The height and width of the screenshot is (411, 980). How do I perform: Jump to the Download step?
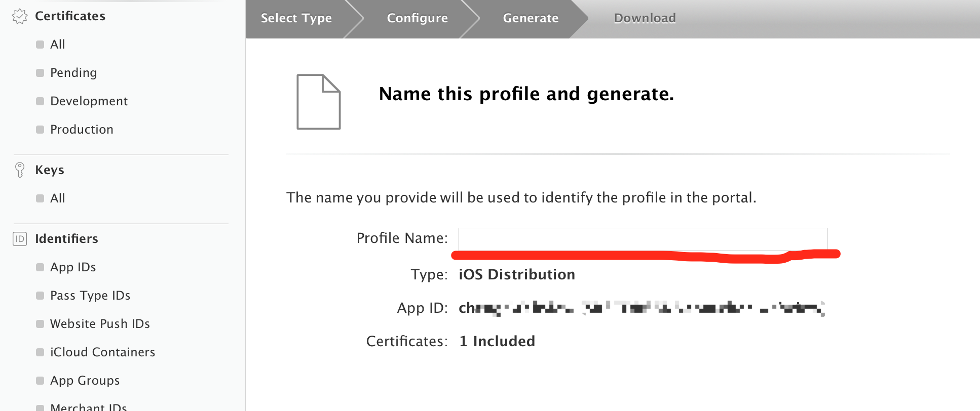tap(645, 18)
